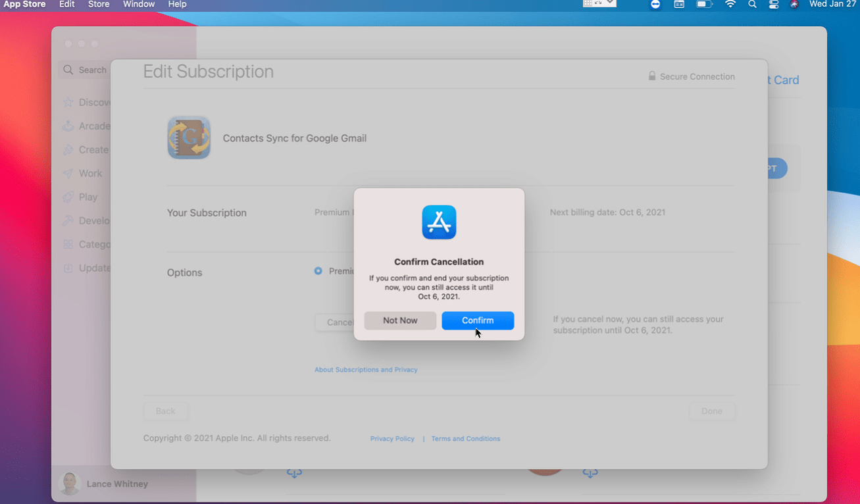Click the left cloud download icon

294,472
